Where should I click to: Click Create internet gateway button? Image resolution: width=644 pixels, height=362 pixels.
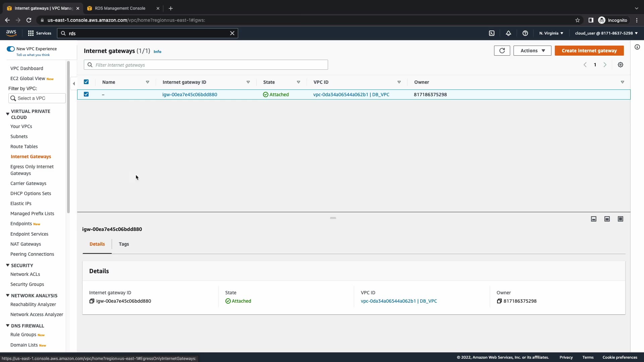[589, 51]
